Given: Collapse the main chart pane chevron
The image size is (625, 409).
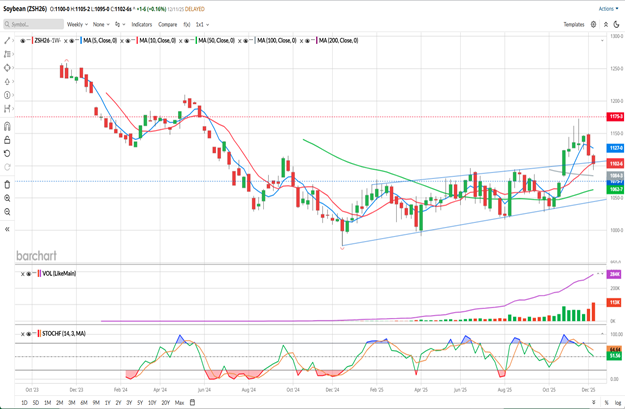Looking at the screenshot, I should click(602, 41).
